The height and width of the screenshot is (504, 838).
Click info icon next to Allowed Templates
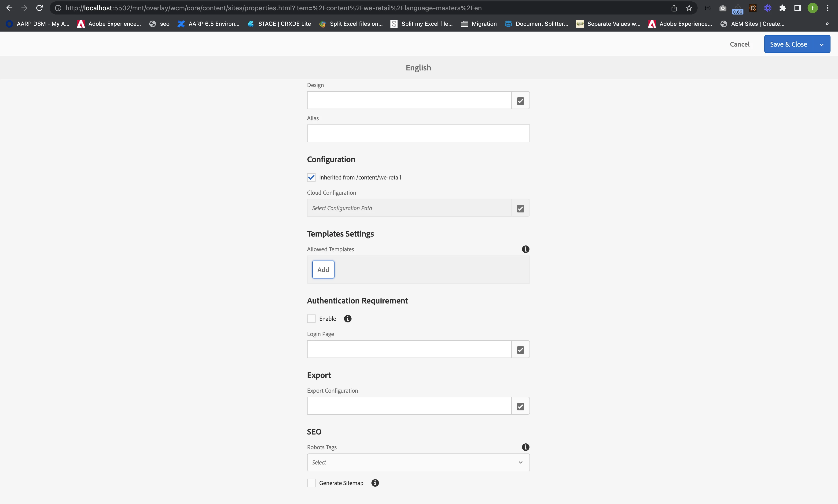click(x=525, y=249)
